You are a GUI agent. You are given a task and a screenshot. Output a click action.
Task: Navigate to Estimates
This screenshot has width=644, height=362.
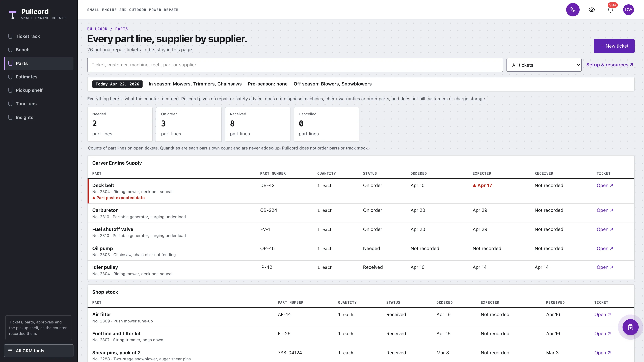pos(39,77)
